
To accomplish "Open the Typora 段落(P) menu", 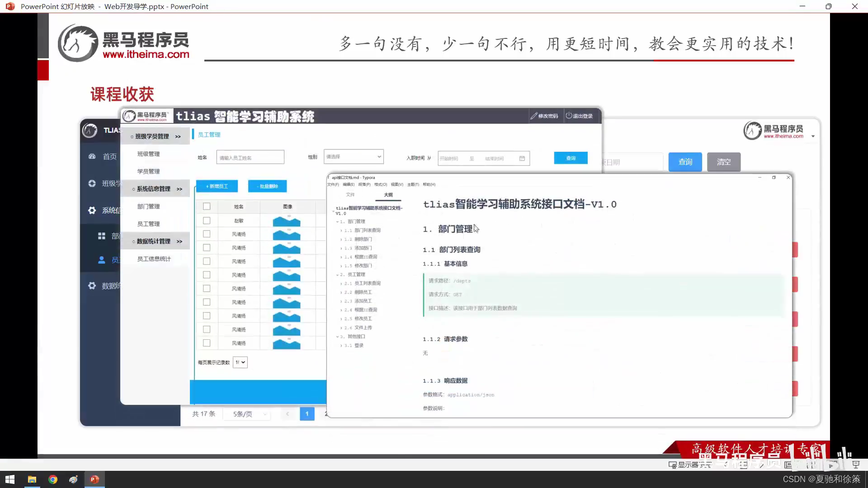I will coord(364,184).
